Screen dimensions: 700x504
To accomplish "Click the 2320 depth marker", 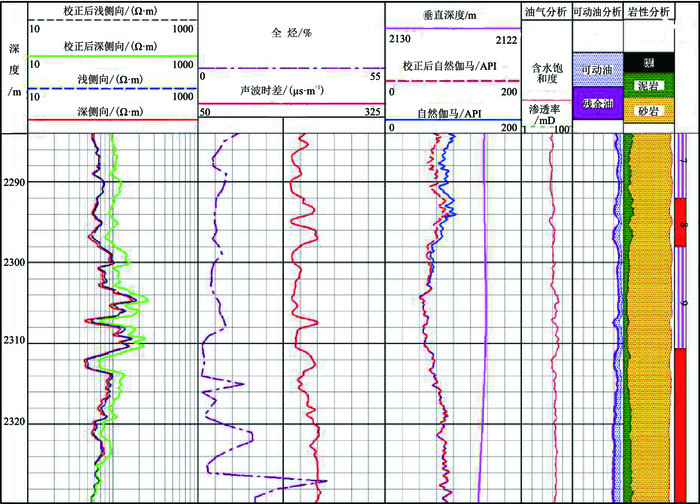I will pyautogui.click(x=14, y=423).
